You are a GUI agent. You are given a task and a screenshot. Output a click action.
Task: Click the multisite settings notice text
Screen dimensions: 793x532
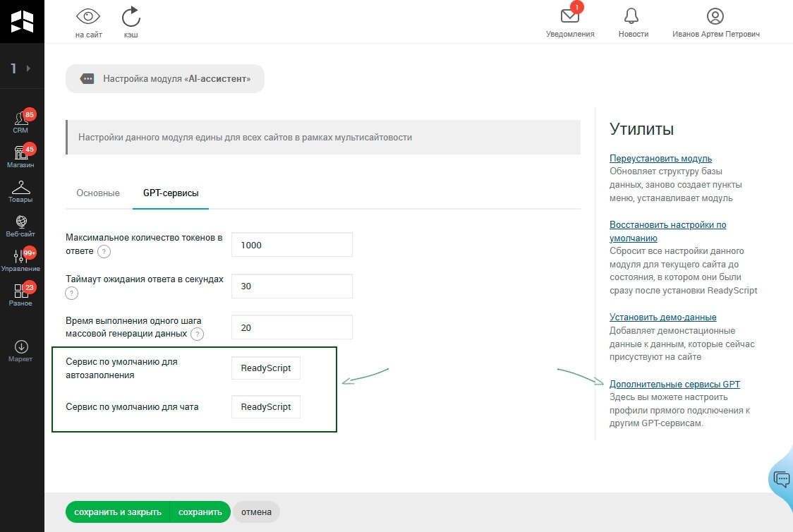point(245,137)
